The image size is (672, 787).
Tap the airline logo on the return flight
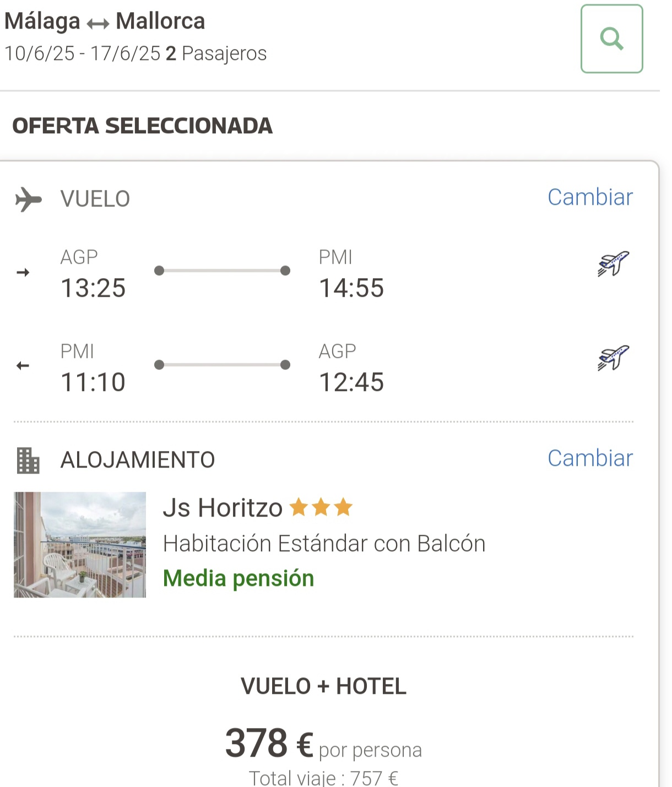tap(614, 358)
